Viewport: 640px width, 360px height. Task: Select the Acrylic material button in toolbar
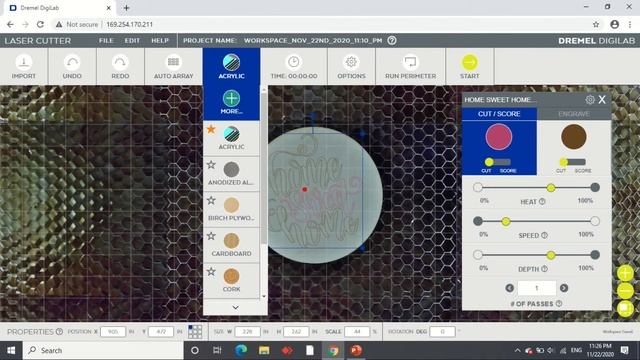click(231, 66)
